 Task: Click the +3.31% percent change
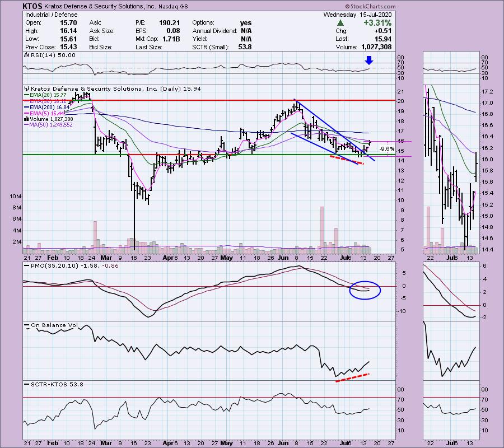tap(377, 23)
